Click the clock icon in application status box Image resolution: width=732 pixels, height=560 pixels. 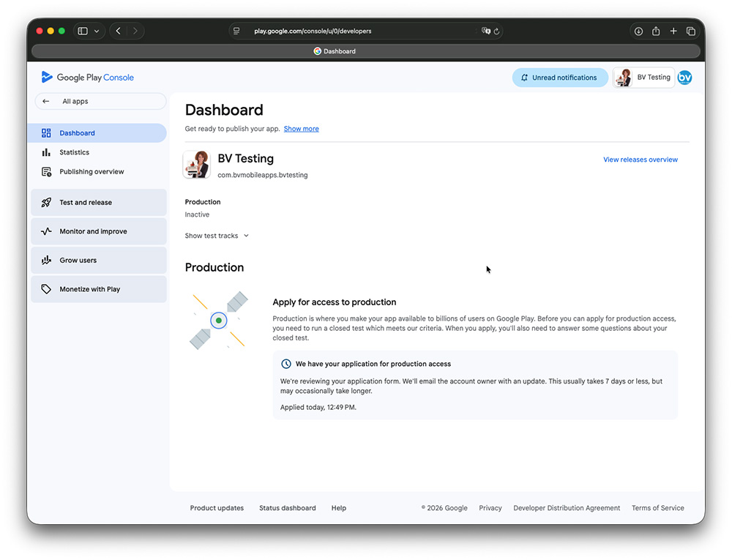285,364
